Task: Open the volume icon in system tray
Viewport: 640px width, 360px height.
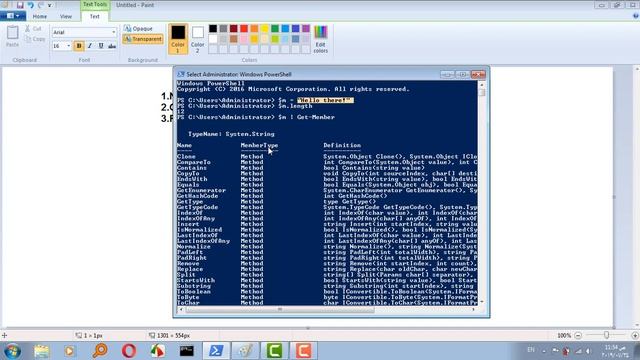Action: tap(588, 351)
